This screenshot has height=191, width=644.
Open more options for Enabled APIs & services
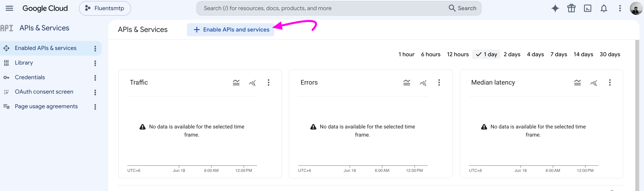point(95,49)
